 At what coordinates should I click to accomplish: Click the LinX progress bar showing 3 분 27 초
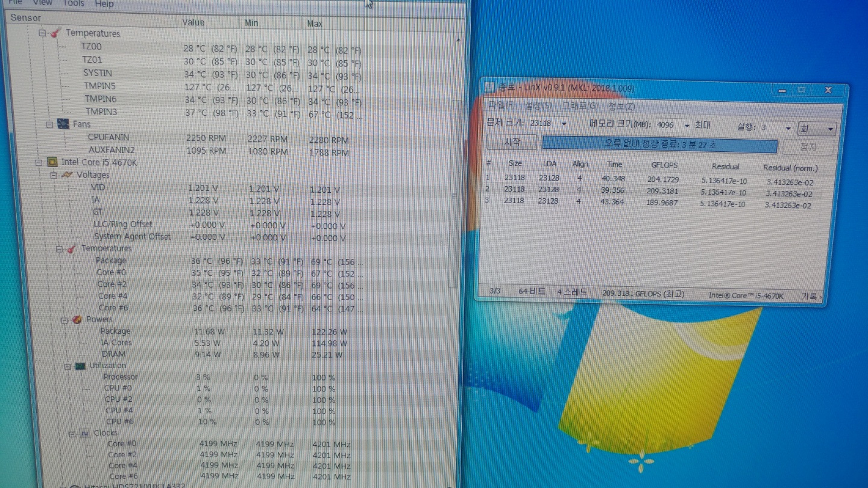(x=660, y=145)
